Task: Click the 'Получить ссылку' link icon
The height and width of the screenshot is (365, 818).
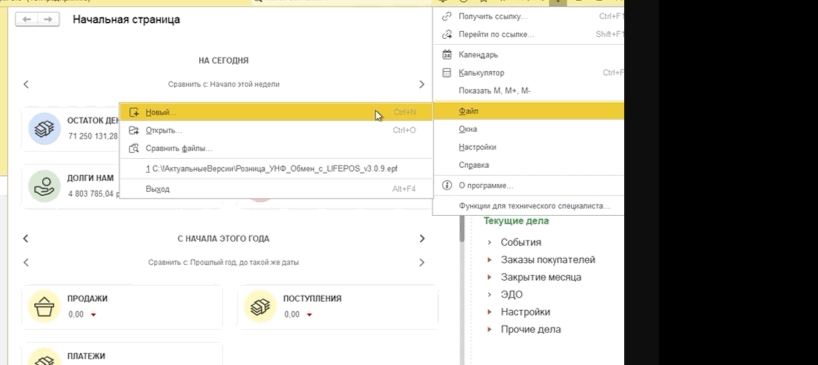Action: click(x=447, y=17)
